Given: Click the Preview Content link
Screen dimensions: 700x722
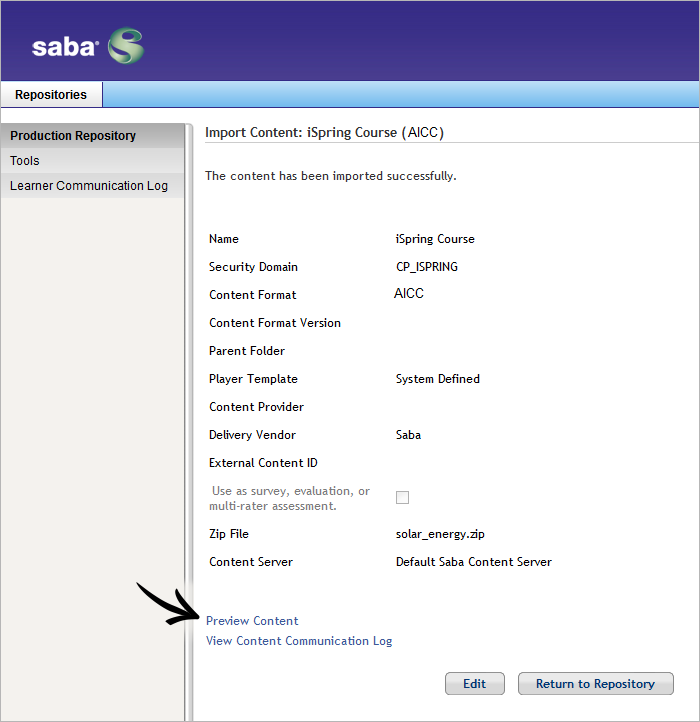Looking at the screenshot, I should click(x=252, y=621).
